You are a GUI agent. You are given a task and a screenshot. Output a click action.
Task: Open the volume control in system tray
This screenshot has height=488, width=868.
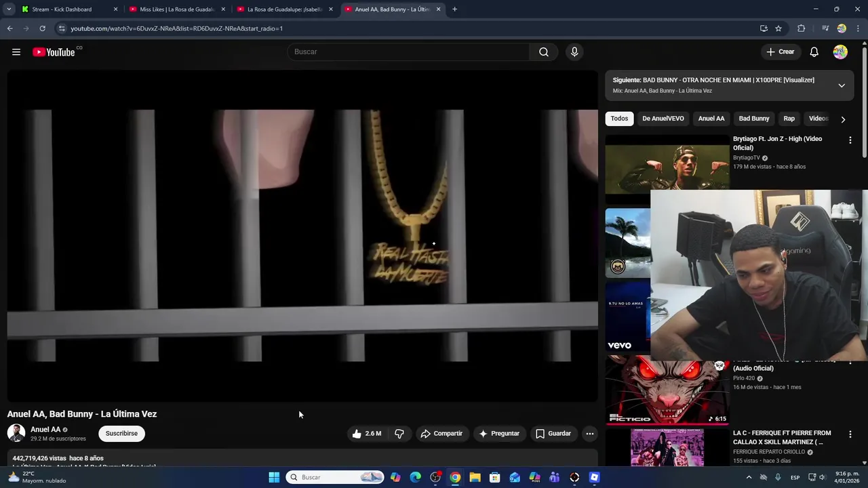click(823, 477)
